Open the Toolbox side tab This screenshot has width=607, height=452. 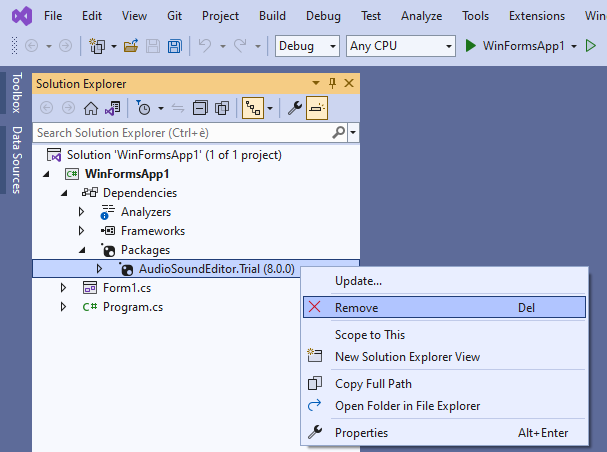pos(15,93)
